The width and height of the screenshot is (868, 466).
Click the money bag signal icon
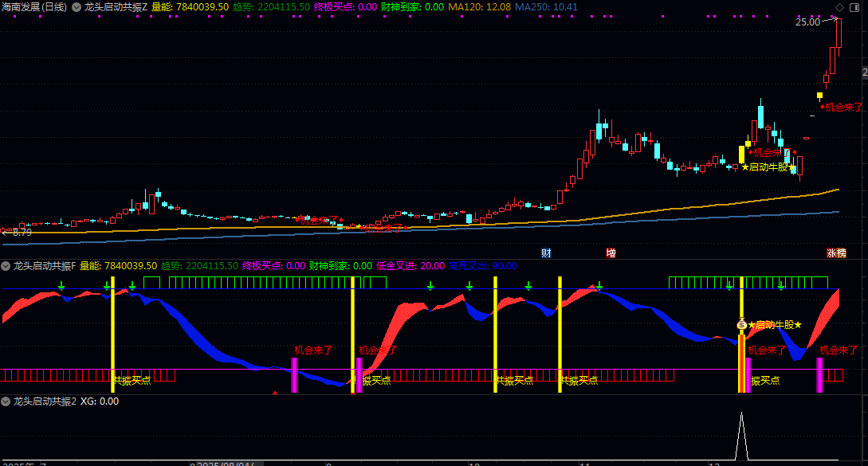[x=741, y=324]
